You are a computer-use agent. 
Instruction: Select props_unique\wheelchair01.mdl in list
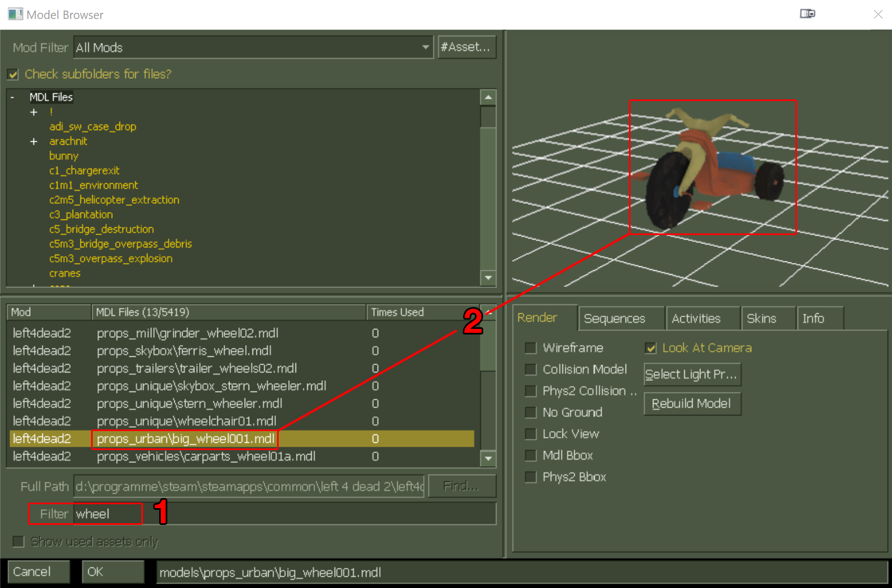243,421
